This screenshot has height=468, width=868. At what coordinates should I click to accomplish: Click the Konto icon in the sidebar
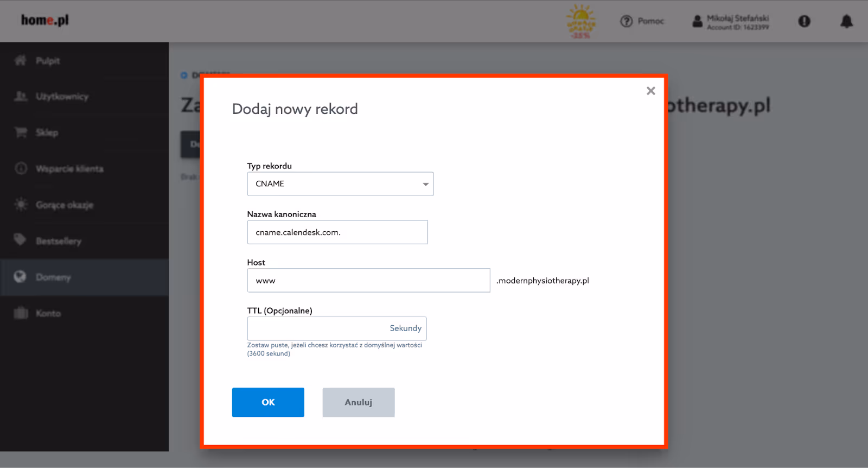click(21, 313)
